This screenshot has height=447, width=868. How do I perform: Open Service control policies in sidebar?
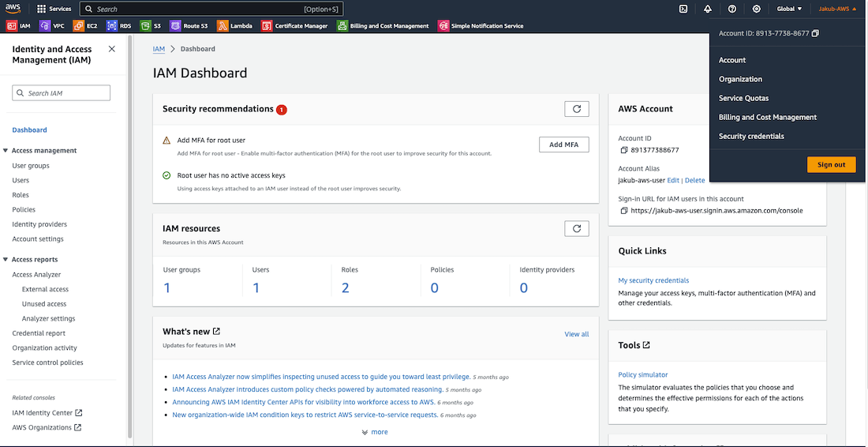point(47,362)
